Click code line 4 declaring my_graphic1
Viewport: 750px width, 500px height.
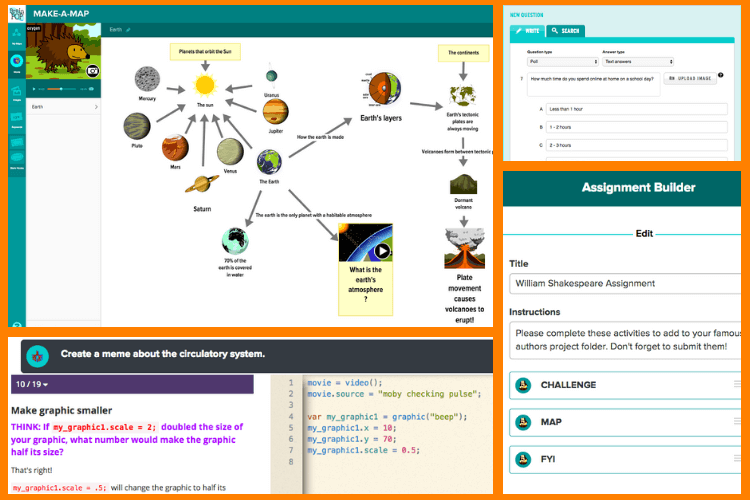pyautogui.click(x=387, y=417)
